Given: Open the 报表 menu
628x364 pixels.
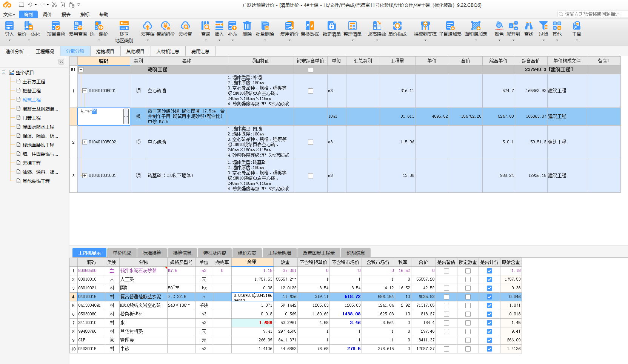Looking at the screenshot, I should (x=66, y=14).
